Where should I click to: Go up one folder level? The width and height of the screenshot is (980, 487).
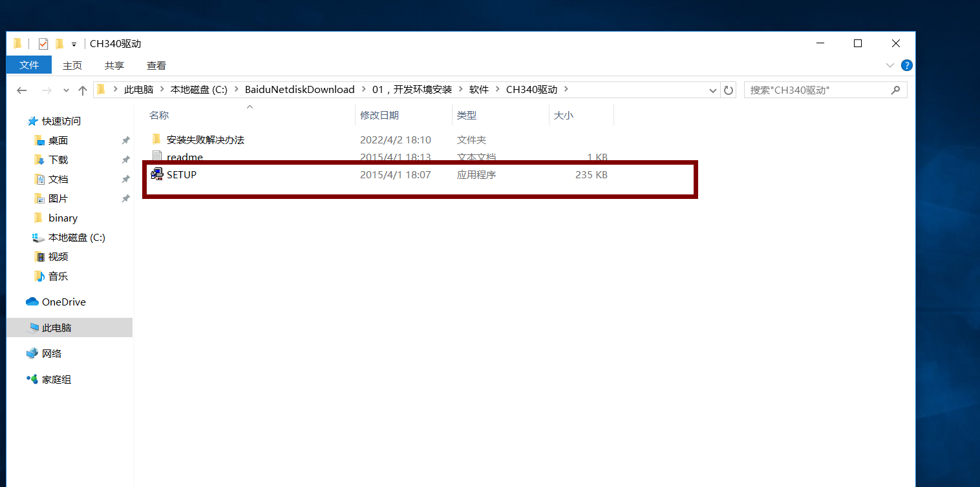click(83, 90)
